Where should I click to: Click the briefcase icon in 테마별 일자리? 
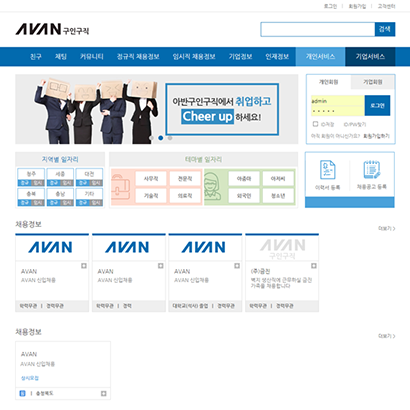pyautogui.click(x=120, y=187)
